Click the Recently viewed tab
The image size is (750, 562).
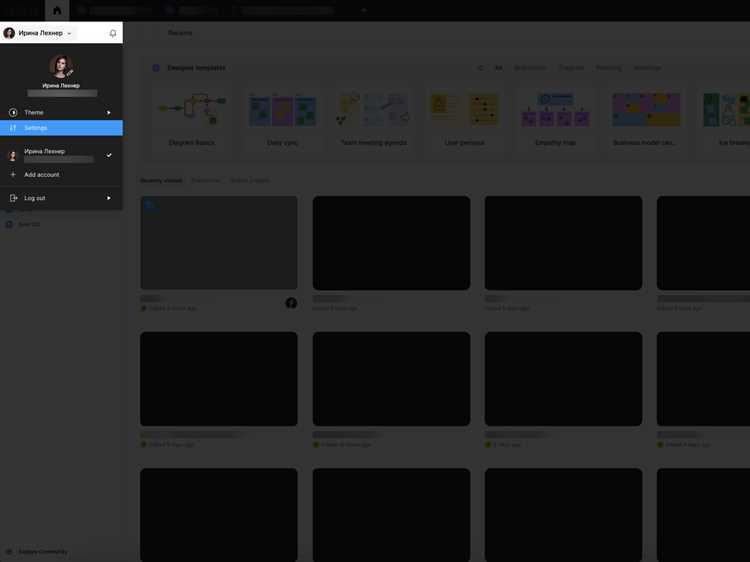(x=161, y=180)
